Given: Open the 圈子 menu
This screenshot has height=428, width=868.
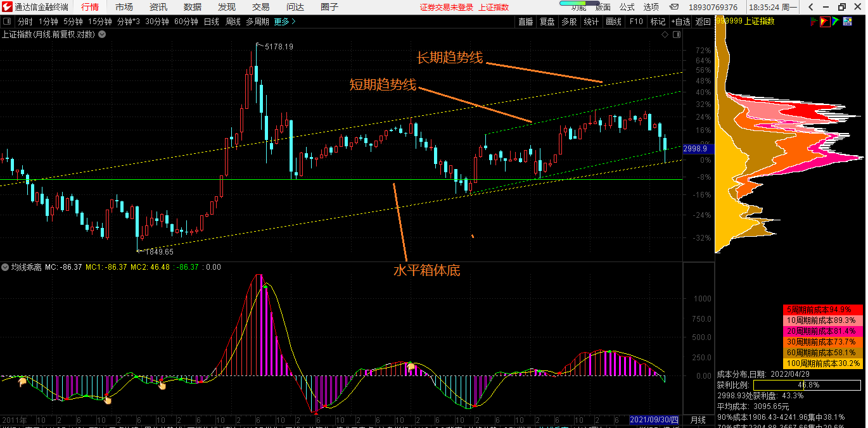Looking at the screenshot, I should pyautogui.click(x=329, y=7).
